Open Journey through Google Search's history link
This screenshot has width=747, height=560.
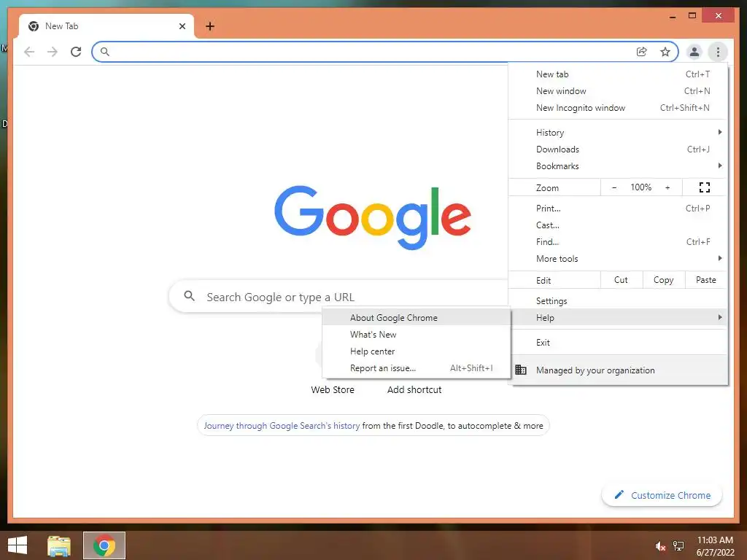point(282,426)
